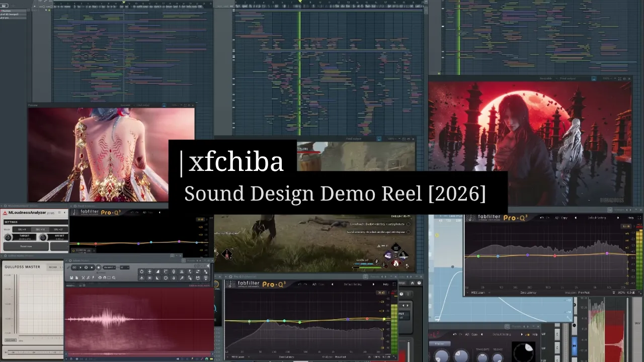Screen dimensions: 644x362
Task: Select the EBU +18 mode in MLoudnessAnalyzer
Action: click(x=40, y=229)
